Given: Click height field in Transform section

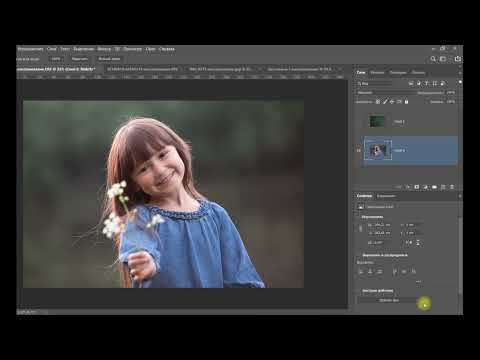Looking at the screenshot, I should tap(380, 233).
